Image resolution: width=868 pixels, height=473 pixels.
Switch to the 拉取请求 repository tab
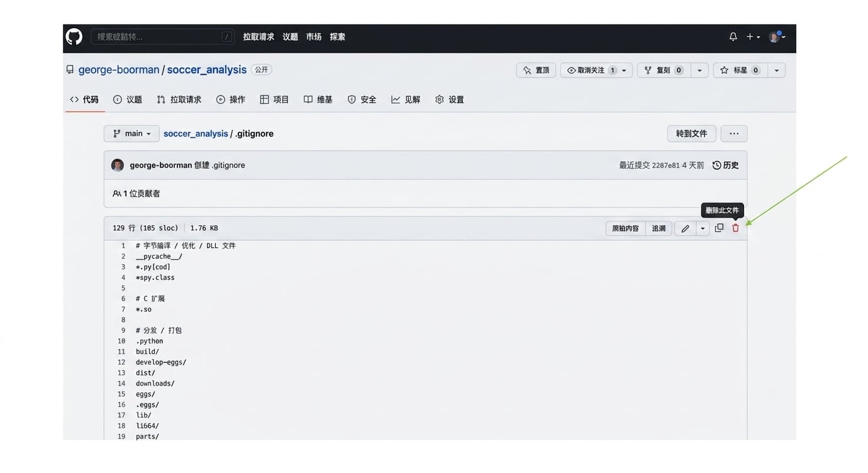(x=179, y=99)
